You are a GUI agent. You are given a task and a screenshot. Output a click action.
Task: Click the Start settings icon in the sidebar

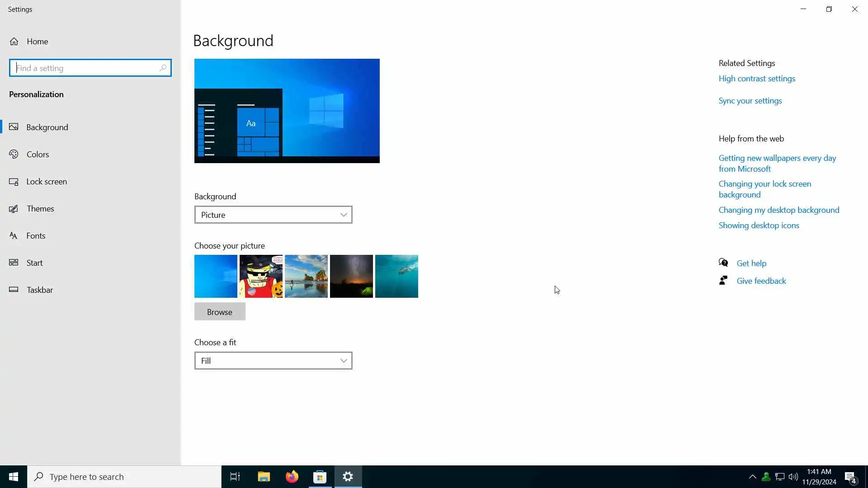[x=14, y=263]
